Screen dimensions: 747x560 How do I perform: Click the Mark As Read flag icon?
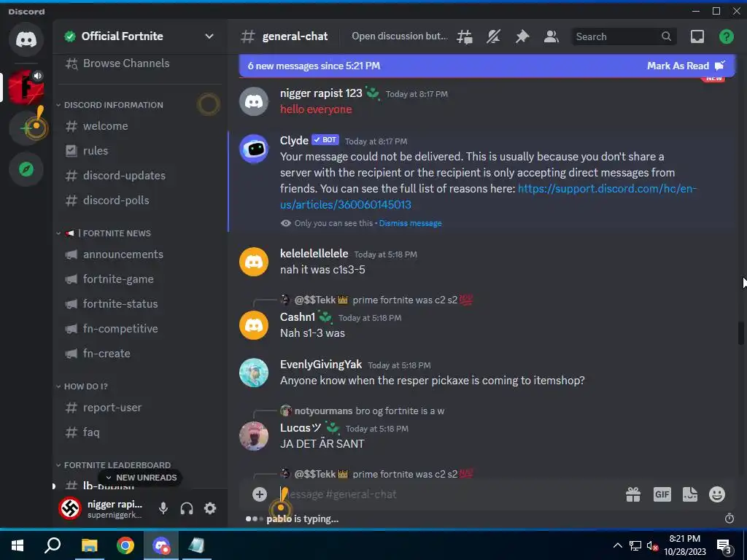(x=720, y=66)
